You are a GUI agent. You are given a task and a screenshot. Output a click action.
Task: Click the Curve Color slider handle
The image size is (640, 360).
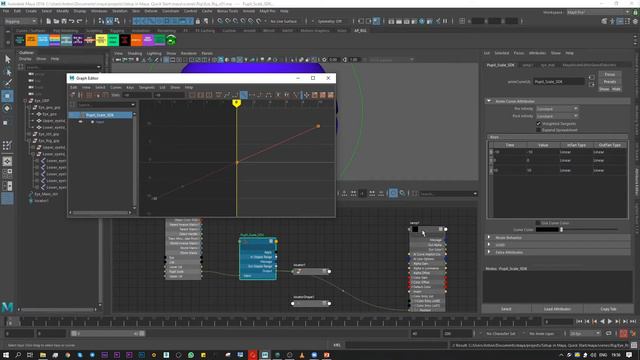point(562,230)
